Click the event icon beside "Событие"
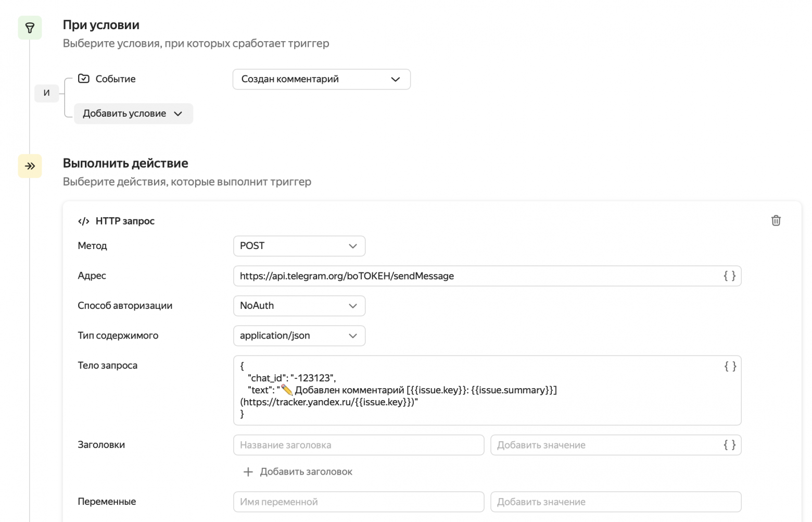This screenshot has width=812, height=522. pyautogui.click(x=84, y=78)
